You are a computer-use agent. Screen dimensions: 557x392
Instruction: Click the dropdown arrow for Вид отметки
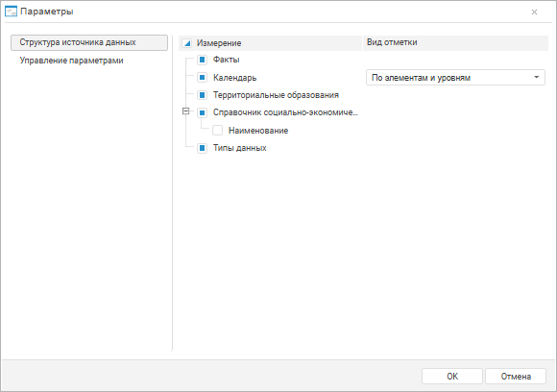(x=537, y=78)
